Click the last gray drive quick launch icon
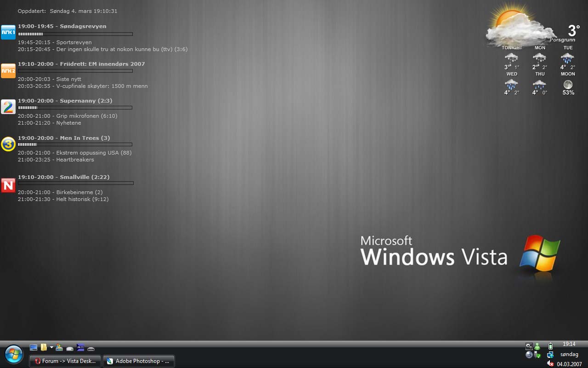The height and width of the screenshot is (368, 588). click(x=91, y=349)
